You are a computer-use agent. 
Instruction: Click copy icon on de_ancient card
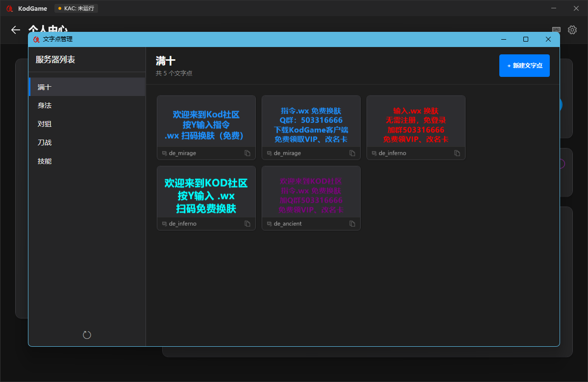pos(352,224)
